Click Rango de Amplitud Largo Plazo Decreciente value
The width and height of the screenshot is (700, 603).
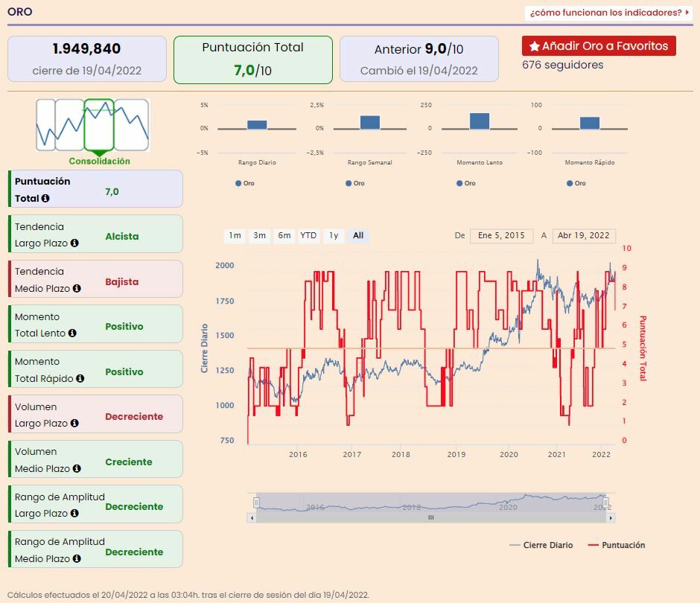(134, 506)
